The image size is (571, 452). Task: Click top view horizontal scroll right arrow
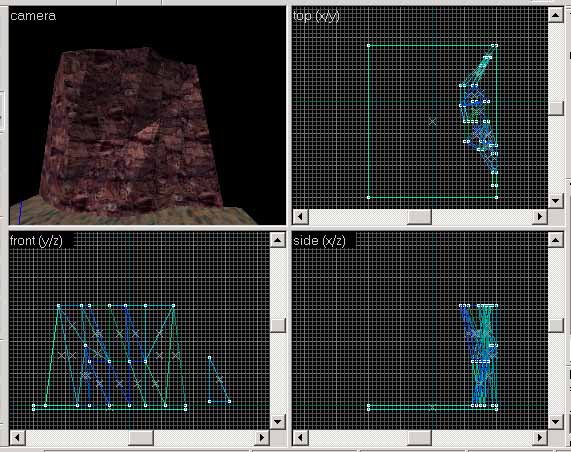pos(540,216)
